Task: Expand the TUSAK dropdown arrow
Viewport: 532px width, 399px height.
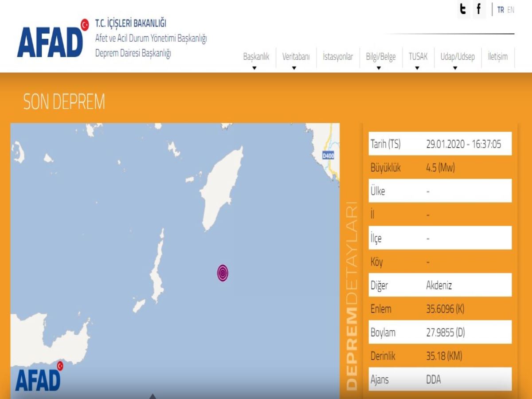Action: 417,68
